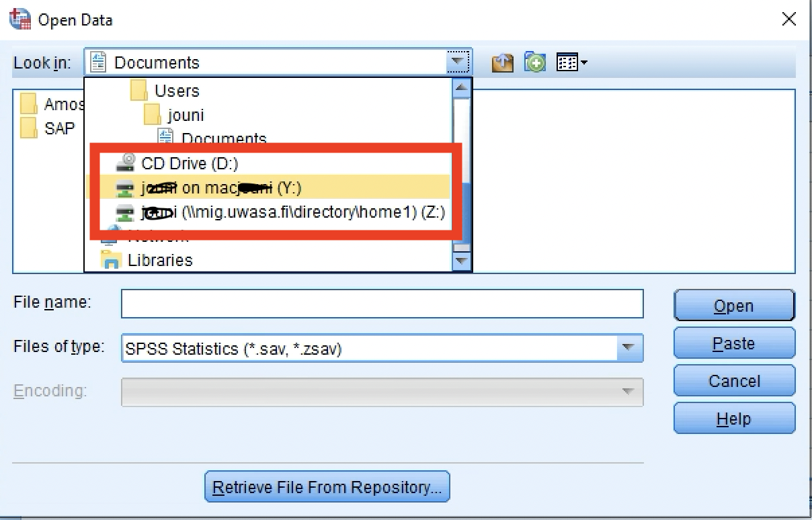Cancel the Open Data dialog

point(734,381)
